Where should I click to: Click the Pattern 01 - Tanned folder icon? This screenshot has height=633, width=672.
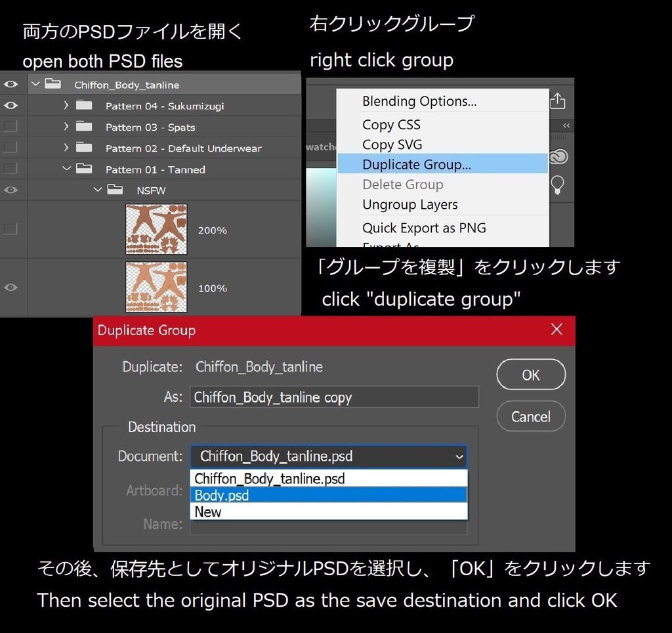click(83, 169)
